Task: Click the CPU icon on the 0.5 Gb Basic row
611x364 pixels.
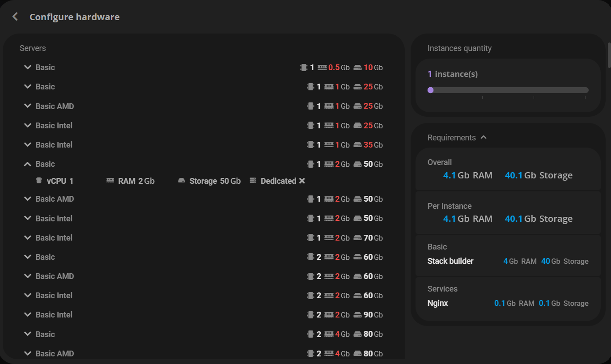Action: (x=304, y=68)
